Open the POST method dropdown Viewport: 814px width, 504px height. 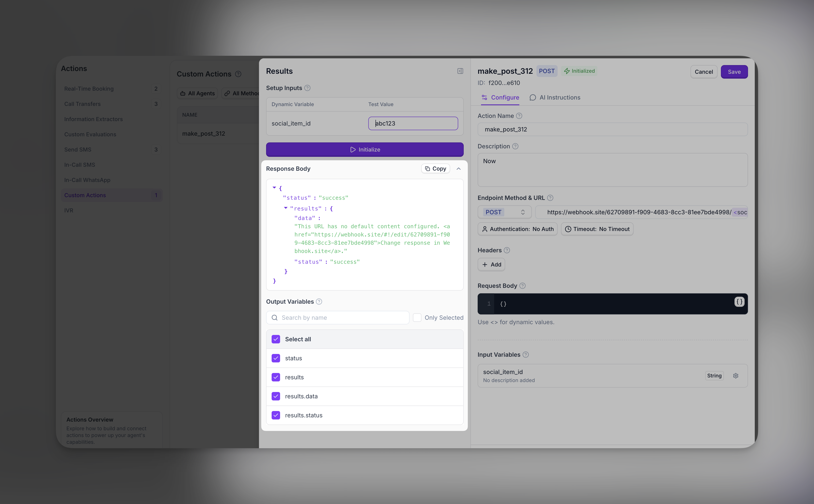[504, 212]
